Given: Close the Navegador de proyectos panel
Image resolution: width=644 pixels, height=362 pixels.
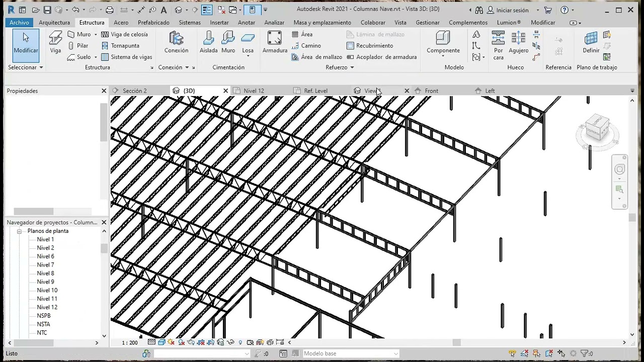Looking at the screenshot, I should 104,222.
